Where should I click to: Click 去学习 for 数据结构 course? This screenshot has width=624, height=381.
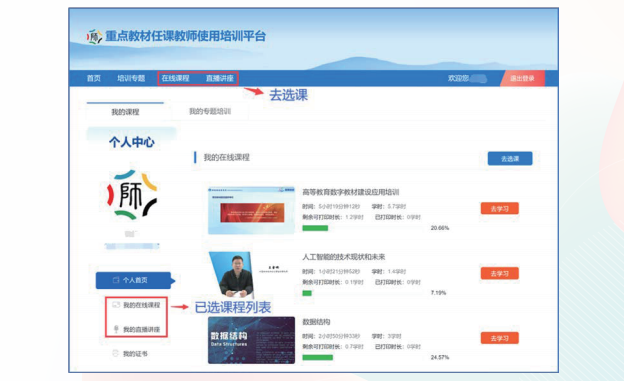499,338
